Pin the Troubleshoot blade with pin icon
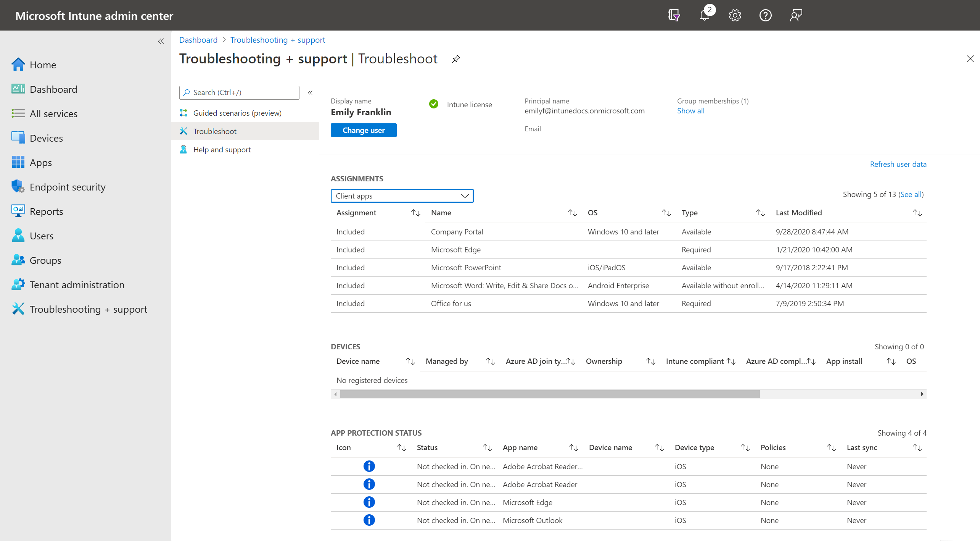This screenshot has width=980, height=541. tap(456, 59)
